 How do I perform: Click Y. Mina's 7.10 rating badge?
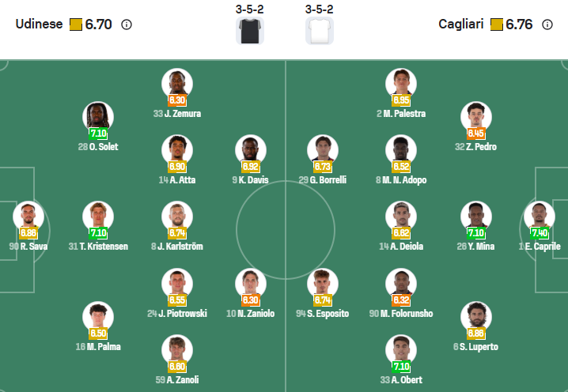tap(476, 233)
